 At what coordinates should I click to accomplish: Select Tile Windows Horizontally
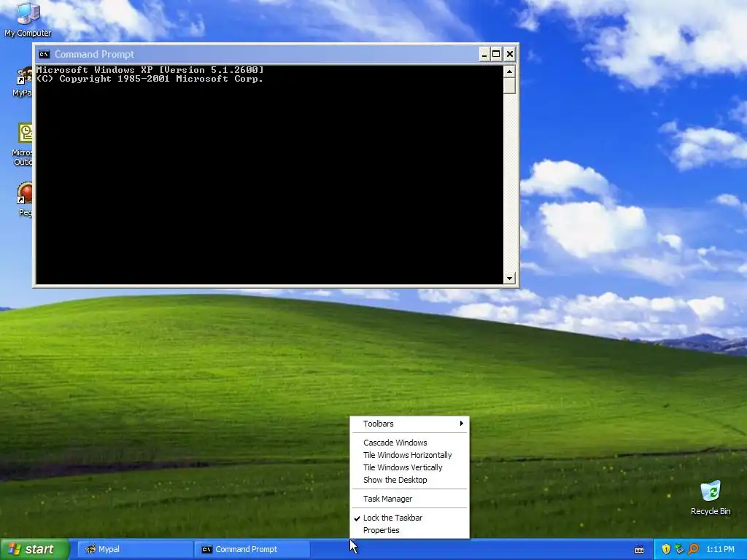[409, 455]
